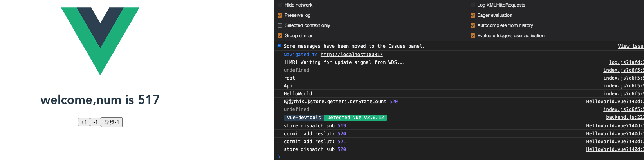The height and width of the screenshot is (160, 644).
Task: Disable the Preserve log checkbox
Action: coord(280,15)
